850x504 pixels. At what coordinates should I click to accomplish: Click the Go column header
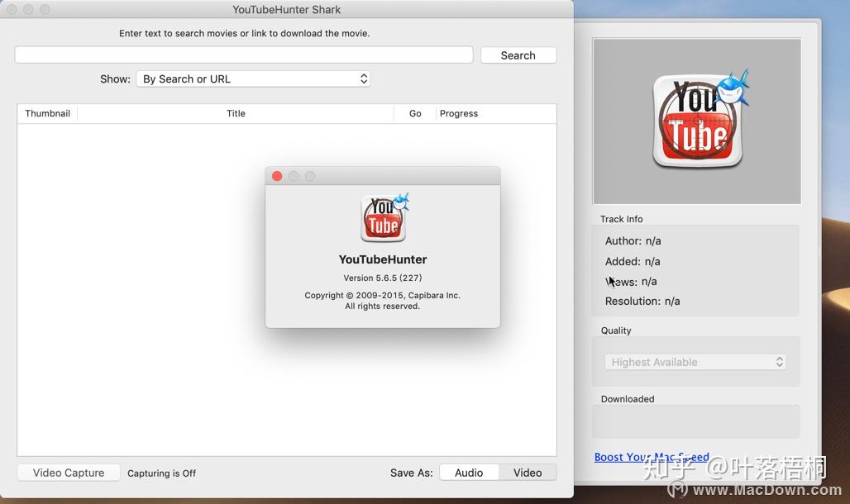coord(415,113)
